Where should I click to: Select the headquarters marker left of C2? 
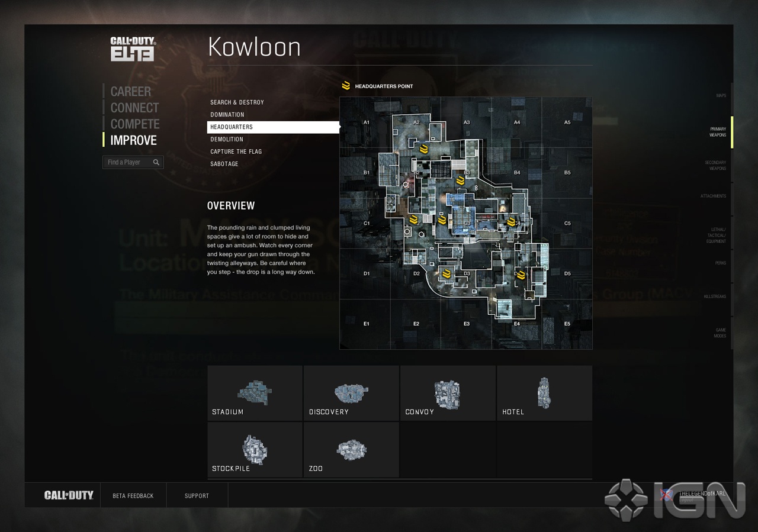(413, 220)
